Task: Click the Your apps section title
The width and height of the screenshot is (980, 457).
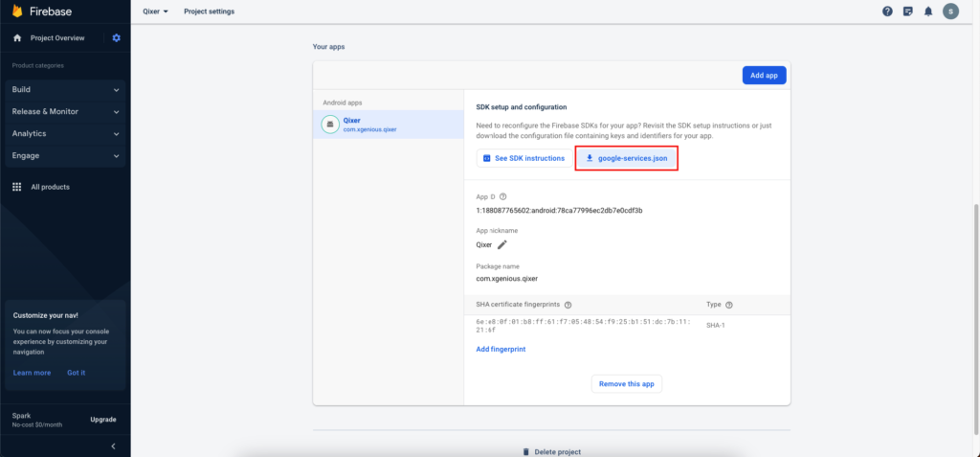Action: click(329, 47)
